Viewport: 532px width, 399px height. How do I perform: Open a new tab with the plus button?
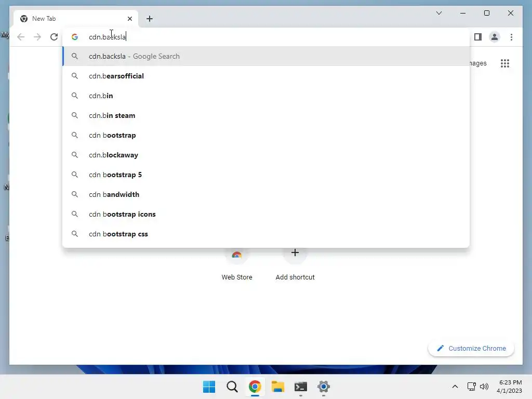click(x=150, y=19)
